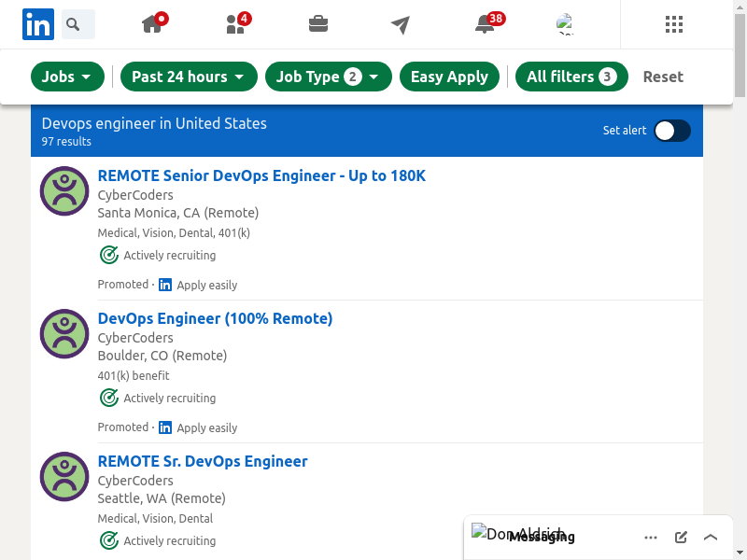Compose new message in Messaging bar
747x560 pixels.
point(681,537)
